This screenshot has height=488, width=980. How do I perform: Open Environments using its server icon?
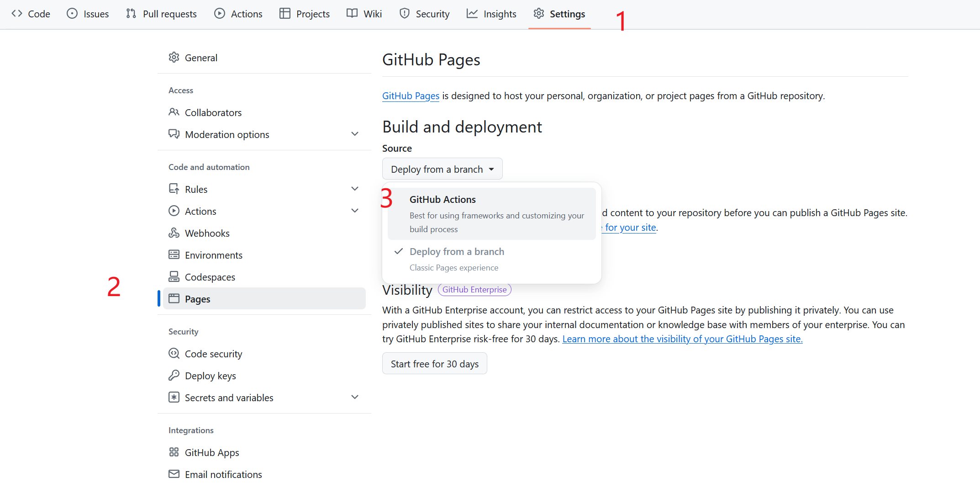(174, 255)
